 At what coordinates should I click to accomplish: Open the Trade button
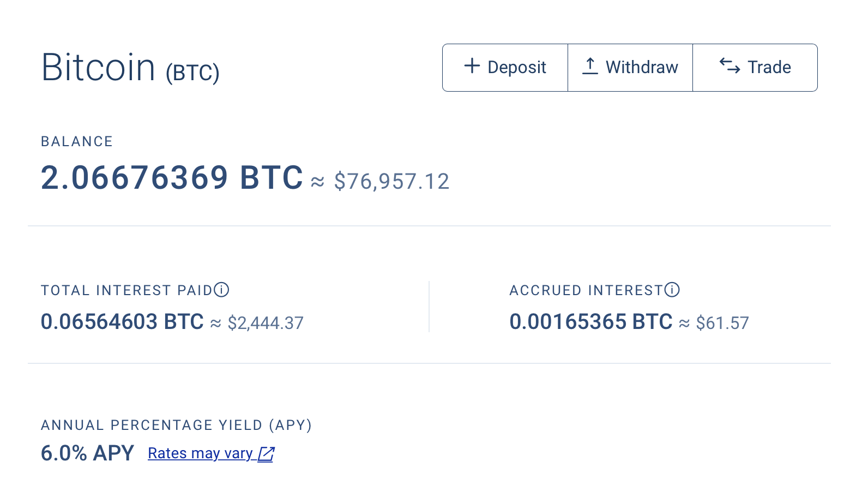pos(755,68)
